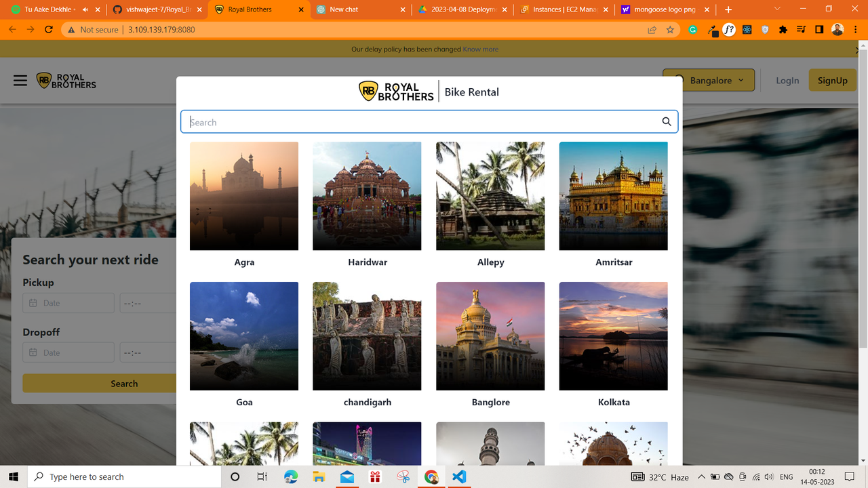Click the Windows taskbar search box
This screenshot has height=488, width=868.
(x=125, y=477)
